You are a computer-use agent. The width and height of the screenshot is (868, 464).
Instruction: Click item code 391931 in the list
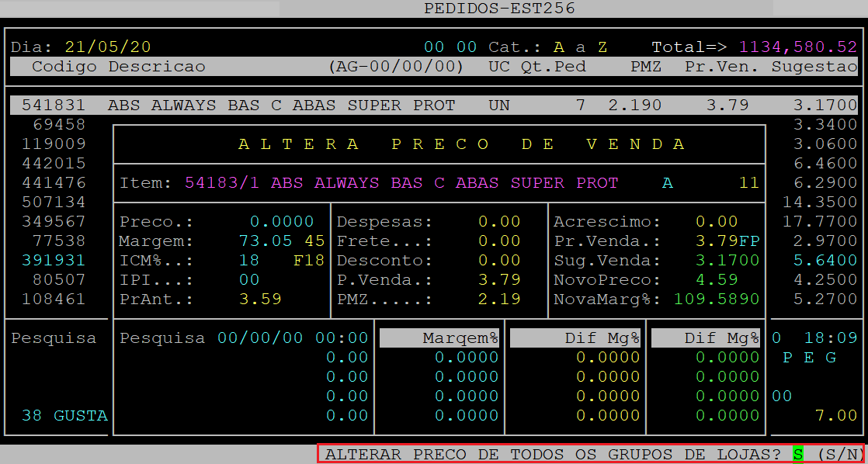[54, 260]
